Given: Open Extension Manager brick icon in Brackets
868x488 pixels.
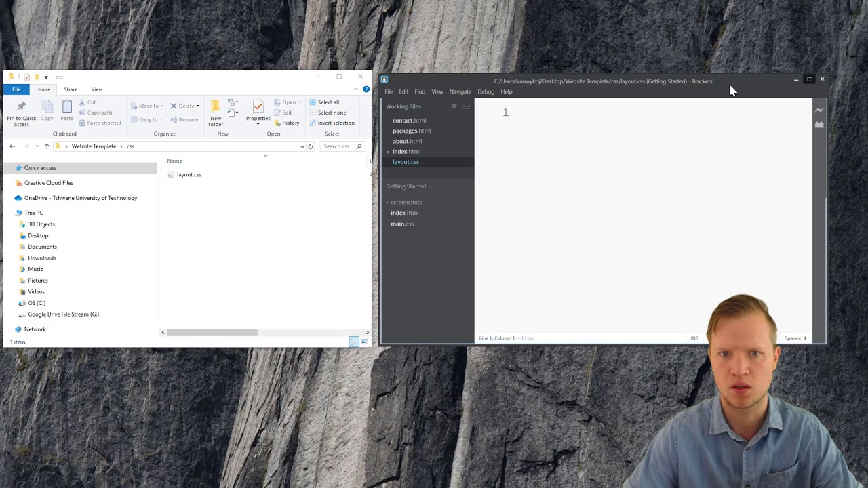Looking at the screenshot, I should click(819, 125).
